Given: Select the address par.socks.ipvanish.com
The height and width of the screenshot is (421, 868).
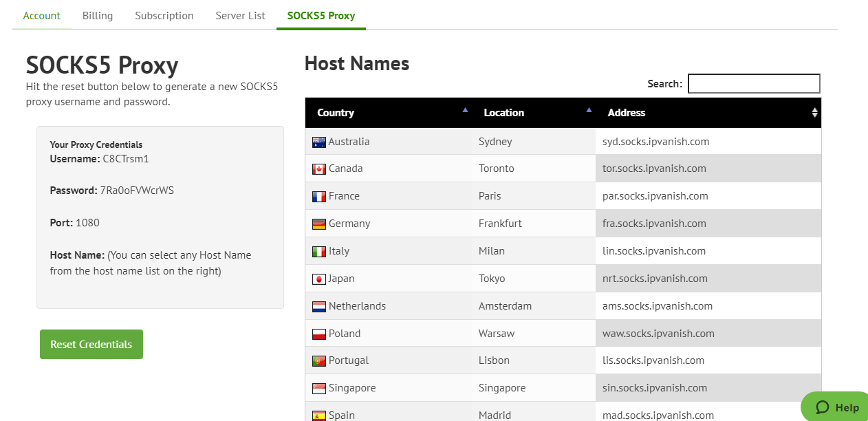Looking at the screenshot, I should pos(655,195).
